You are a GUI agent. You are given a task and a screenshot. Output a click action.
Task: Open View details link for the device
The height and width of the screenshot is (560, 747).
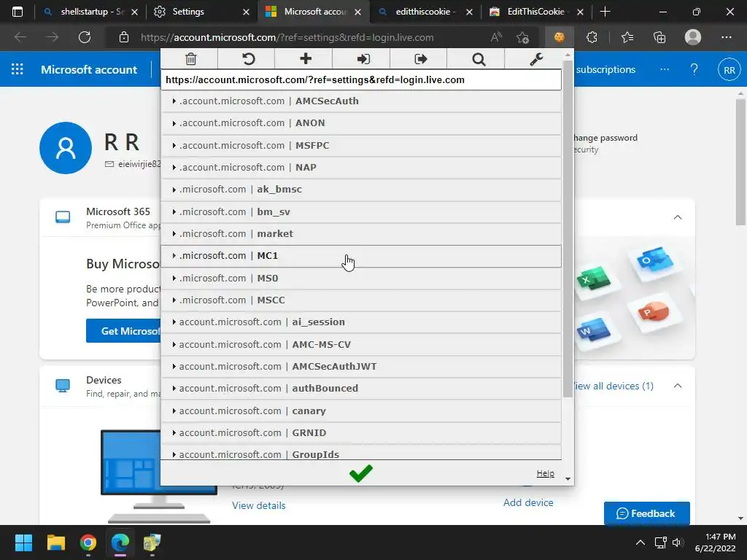point(259,506)
